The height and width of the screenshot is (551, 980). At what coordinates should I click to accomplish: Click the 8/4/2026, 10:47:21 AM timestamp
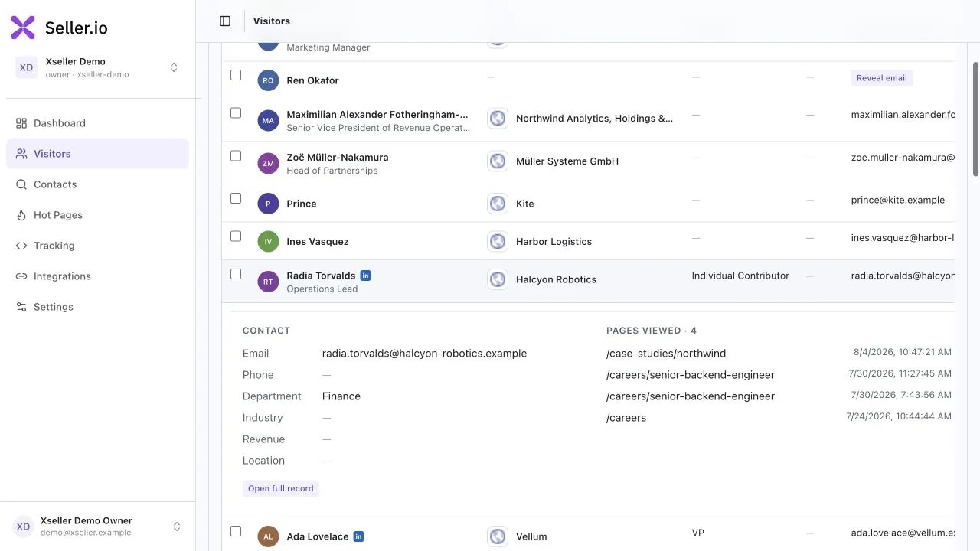click(903, 352)
